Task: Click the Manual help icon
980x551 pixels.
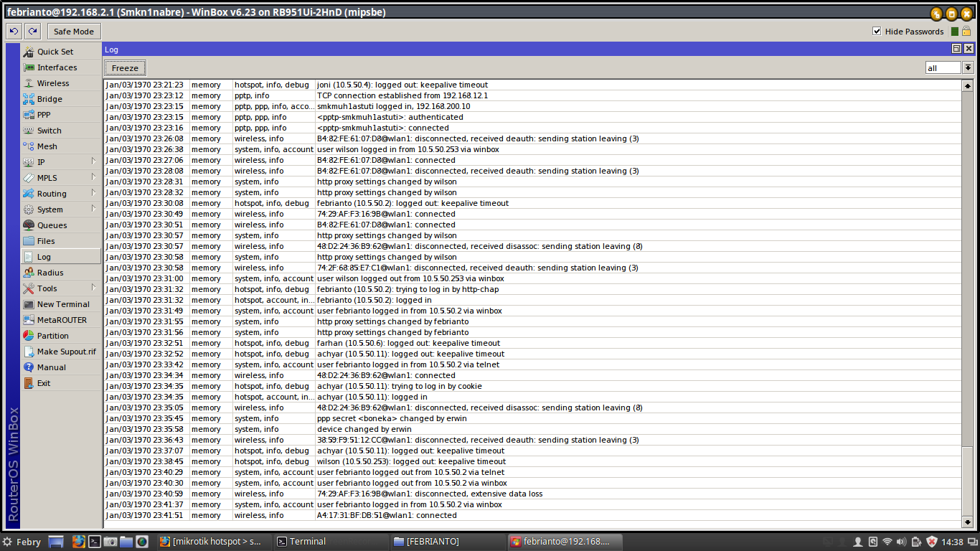Action: [x=29, y=367]
